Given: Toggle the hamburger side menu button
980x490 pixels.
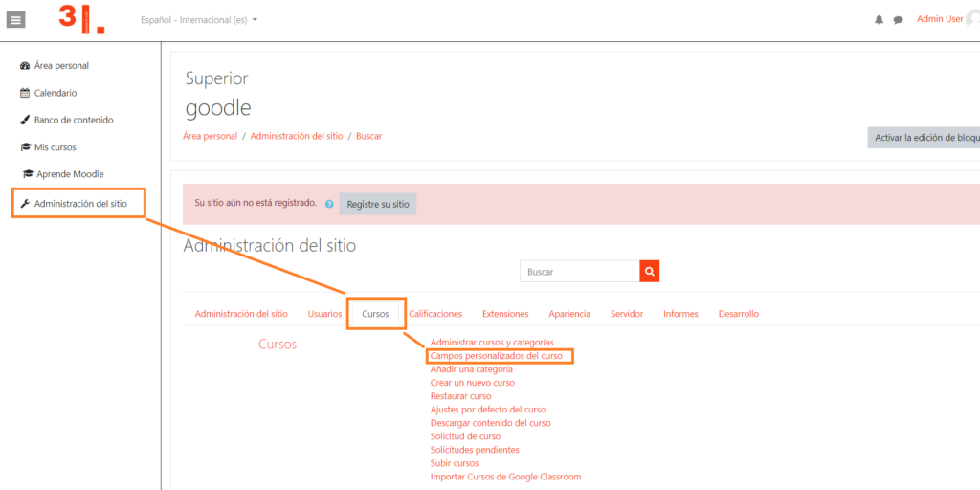Looking at the screenshot, I should click(x=16, y=19).
